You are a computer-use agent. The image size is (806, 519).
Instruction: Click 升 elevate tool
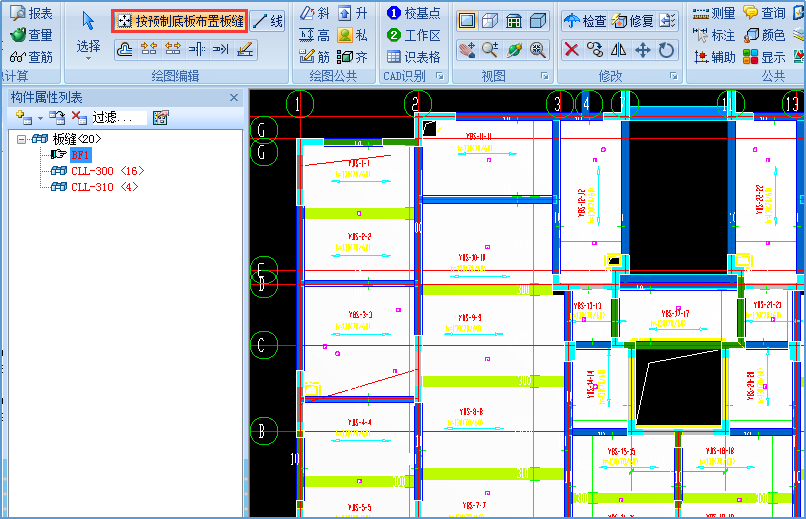pyautogui.click(x=353, y=13)
